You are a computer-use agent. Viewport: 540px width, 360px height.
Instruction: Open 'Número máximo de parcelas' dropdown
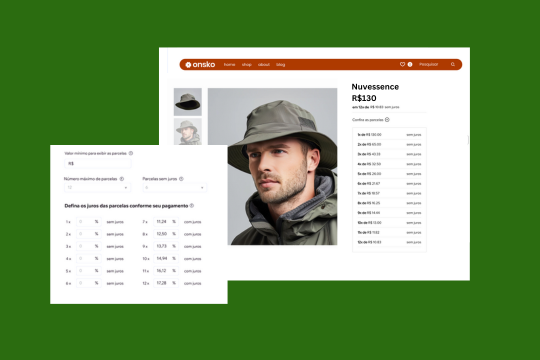coord(97,187)
